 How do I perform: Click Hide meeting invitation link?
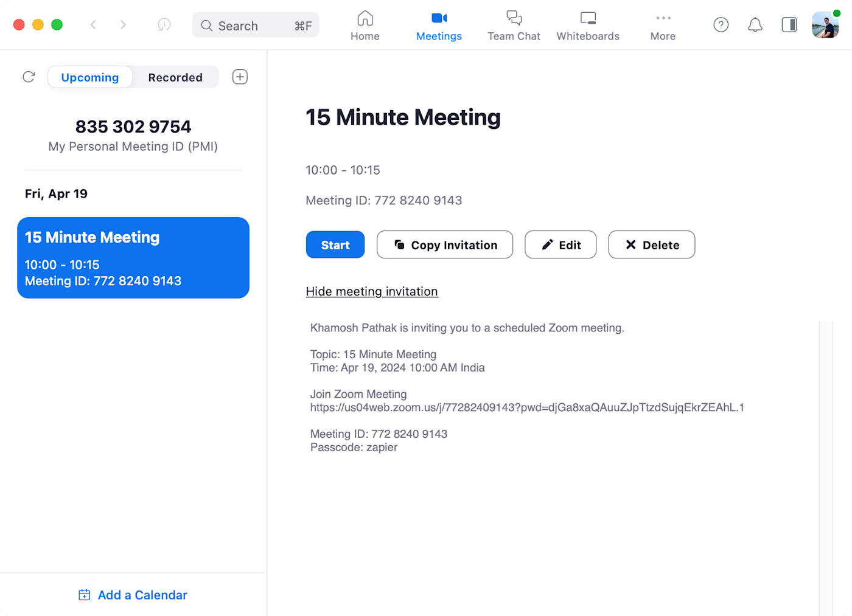click(372, 291)
